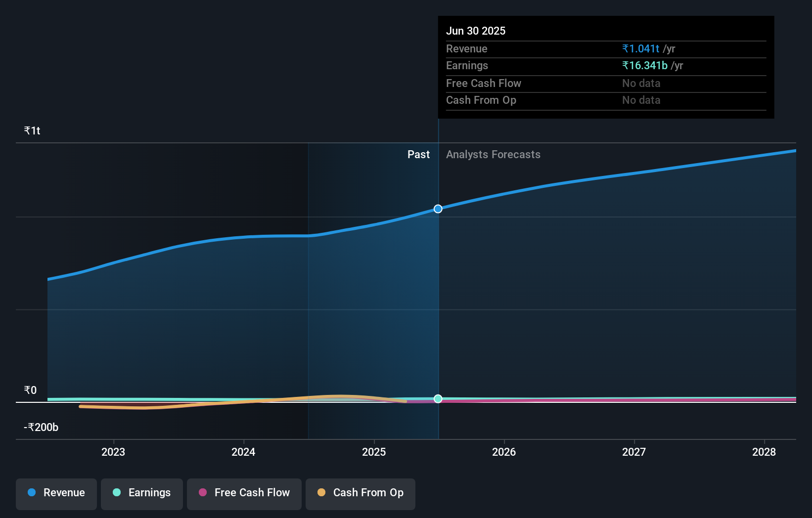
Task: Click the -₹200b y-axis label
Action: pyautogui.click(x=41, y=427)
